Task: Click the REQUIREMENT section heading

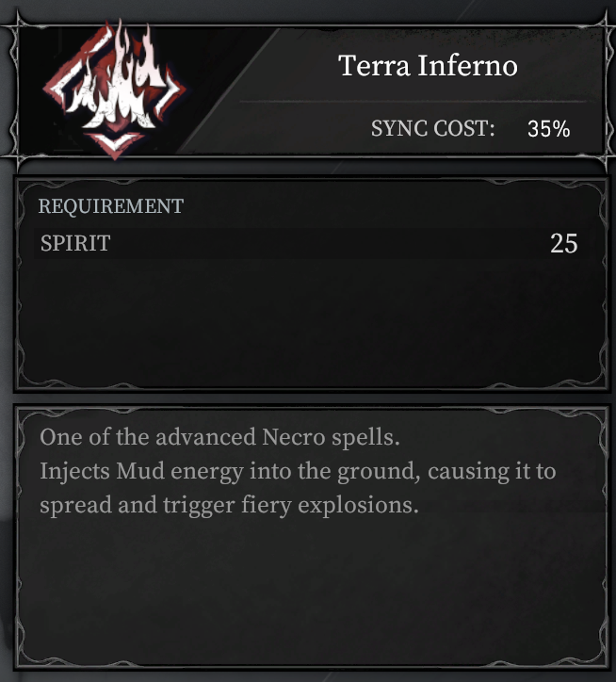Action: [111, 205]
